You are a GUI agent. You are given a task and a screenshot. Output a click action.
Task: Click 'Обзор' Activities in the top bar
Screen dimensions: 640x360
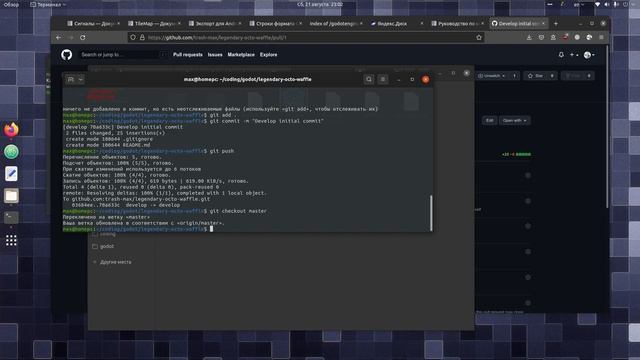[x=11, y=4]
